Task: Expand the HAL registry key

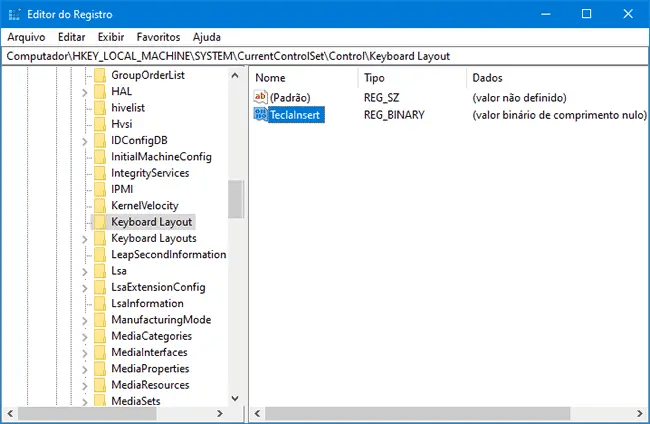Action: point(85,92)
